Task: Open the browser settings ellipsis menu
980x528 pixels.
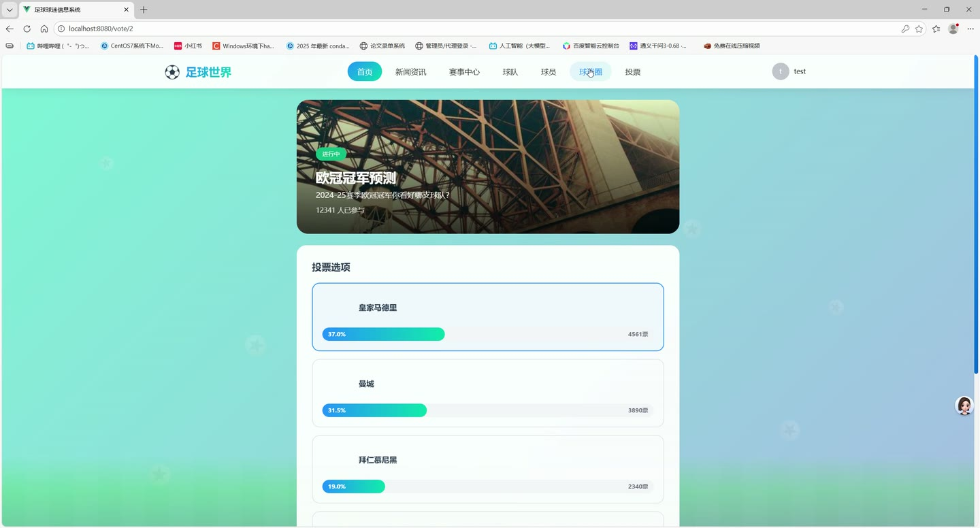Action: [x=970, y=29]
